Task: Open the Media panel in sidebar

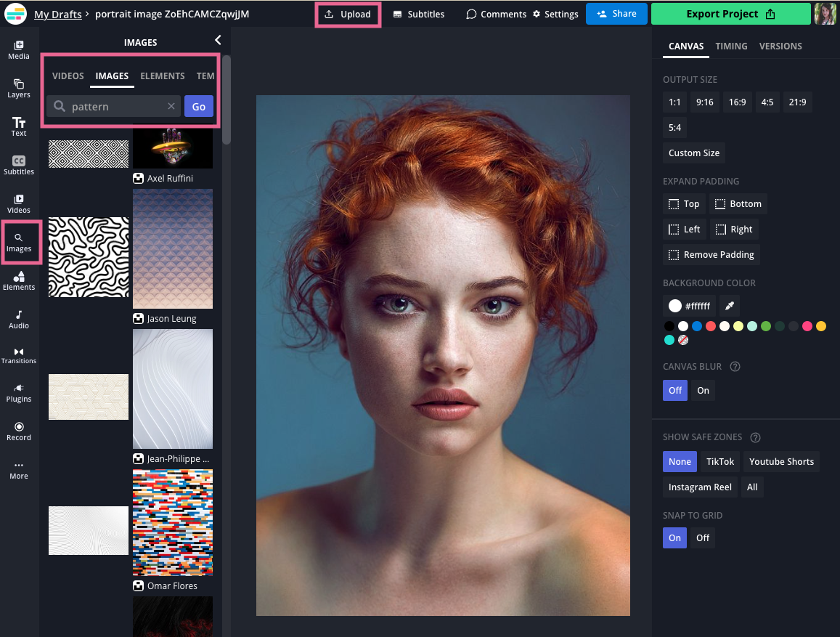Action: click(19, 49)
